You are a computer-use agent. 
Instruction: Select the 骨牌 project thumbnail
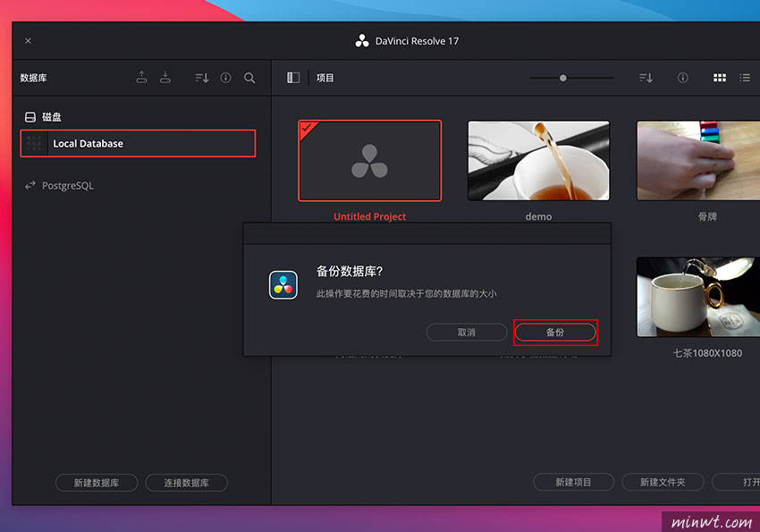698,160
